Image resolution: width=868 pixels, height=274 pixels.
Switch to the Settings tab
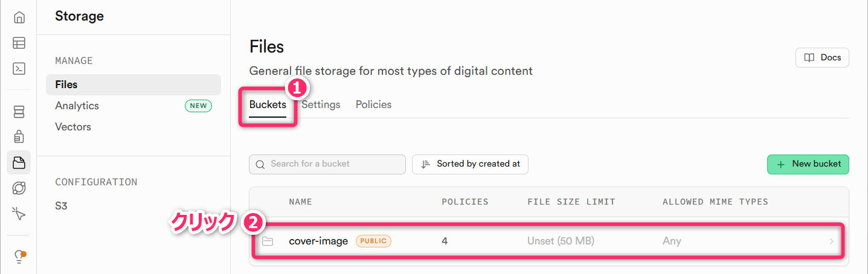coord(321,104)
